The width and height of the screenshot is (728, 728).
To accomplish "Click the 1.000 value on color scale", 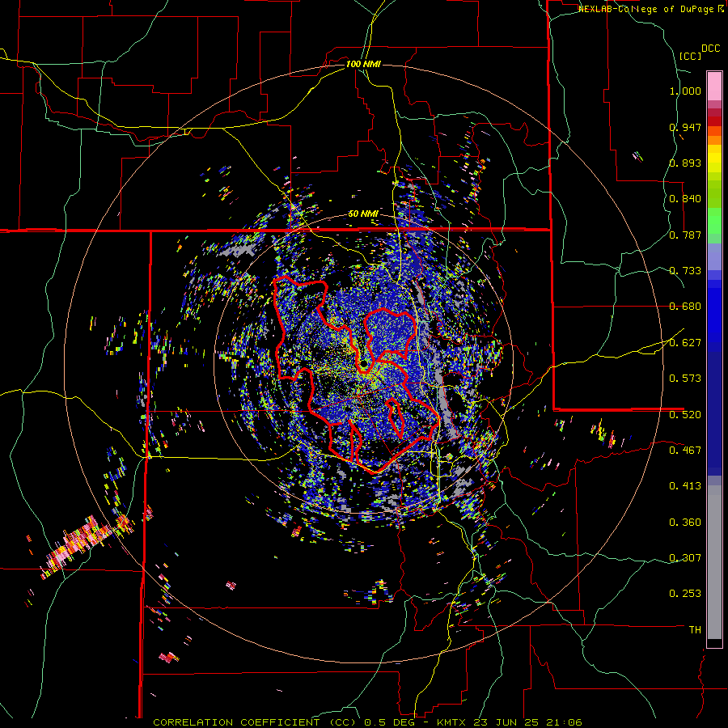I will 685,91.
